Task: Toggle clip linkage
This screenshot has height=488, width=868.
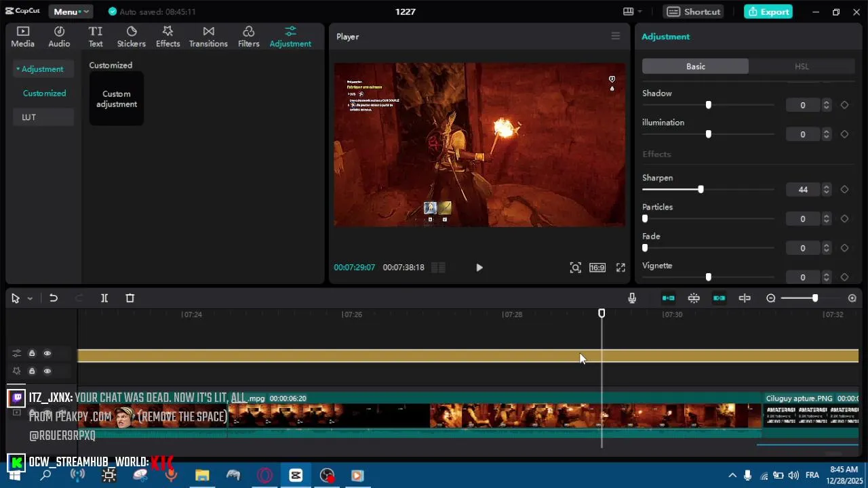Action: click(719, 298)
